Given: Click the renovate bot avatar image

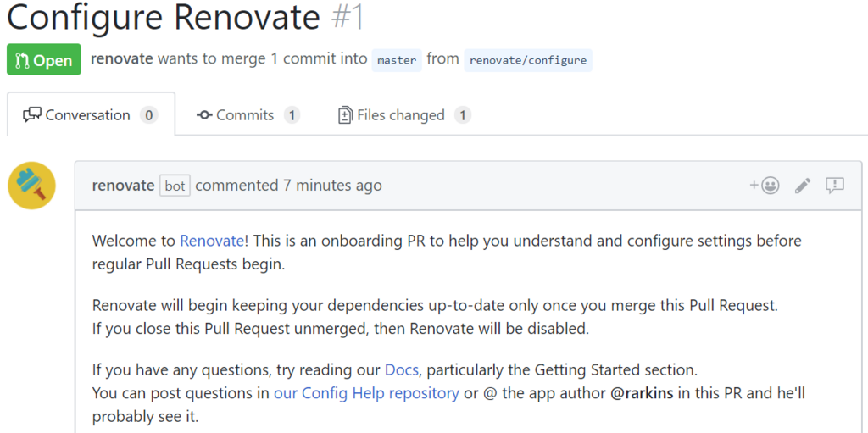Looking at the screenshot, I should [x=31, y=186].
